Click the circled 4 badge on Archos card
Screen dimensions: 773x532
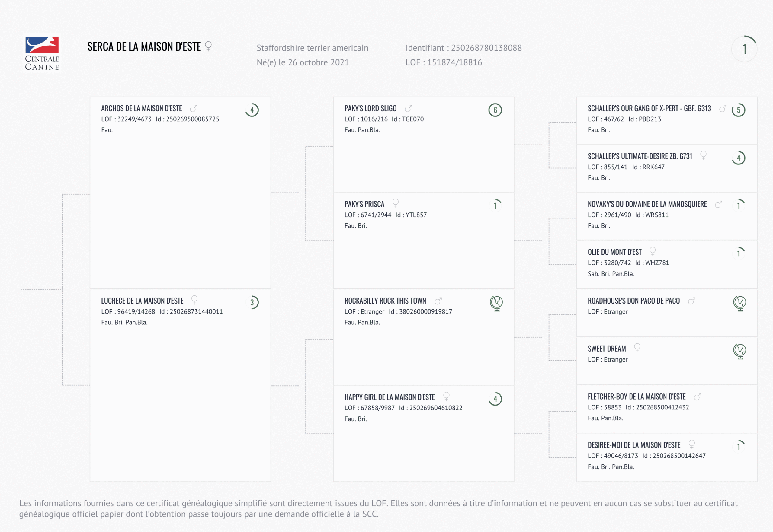[252, 110]
